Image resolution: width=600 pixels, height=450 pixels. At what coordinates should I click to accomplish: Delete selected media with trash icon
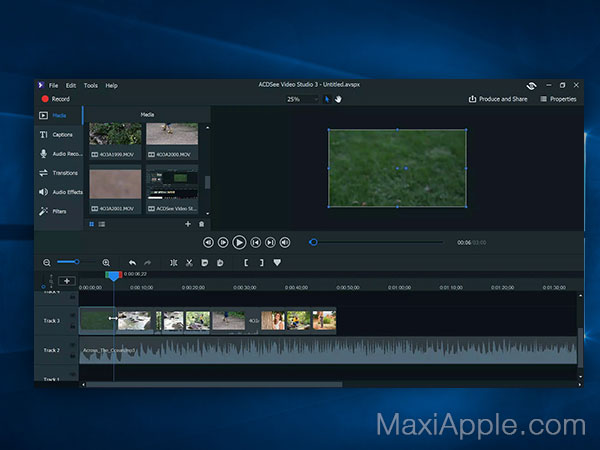[x=202, y=224]
